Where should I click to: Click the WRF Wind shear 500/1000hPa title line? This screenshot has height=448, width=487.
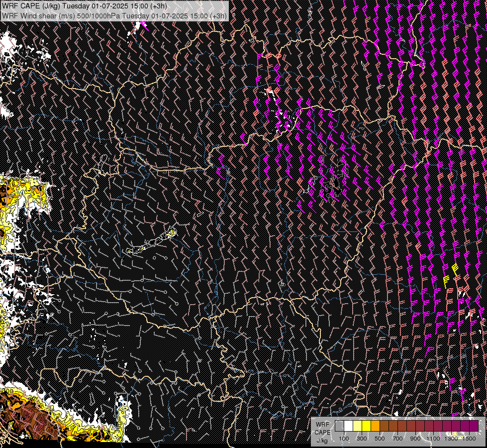[114, 16]
